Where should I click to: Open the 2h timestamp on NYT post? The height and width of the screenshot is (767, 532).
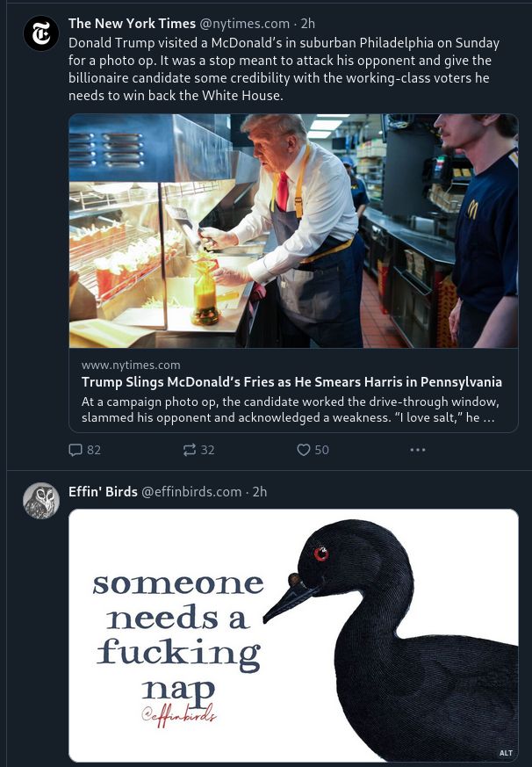pyautogui.click(x=308, y=24)
